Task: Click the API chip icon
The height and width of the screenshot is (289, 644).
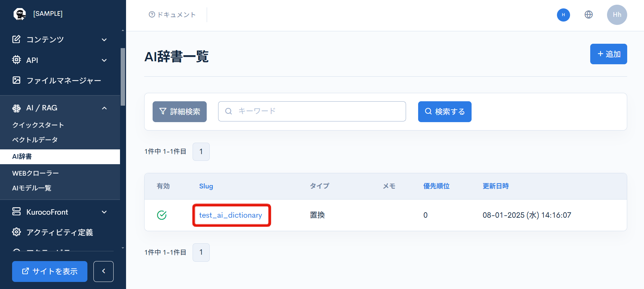Action: pyautogui.click(x=16, y=60)
